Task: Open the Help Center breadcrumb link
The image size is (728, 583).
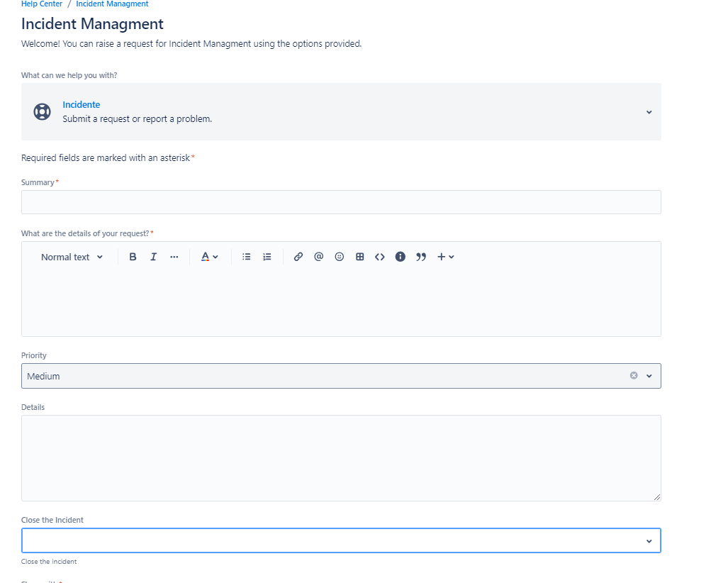Action: coord(41,4)
